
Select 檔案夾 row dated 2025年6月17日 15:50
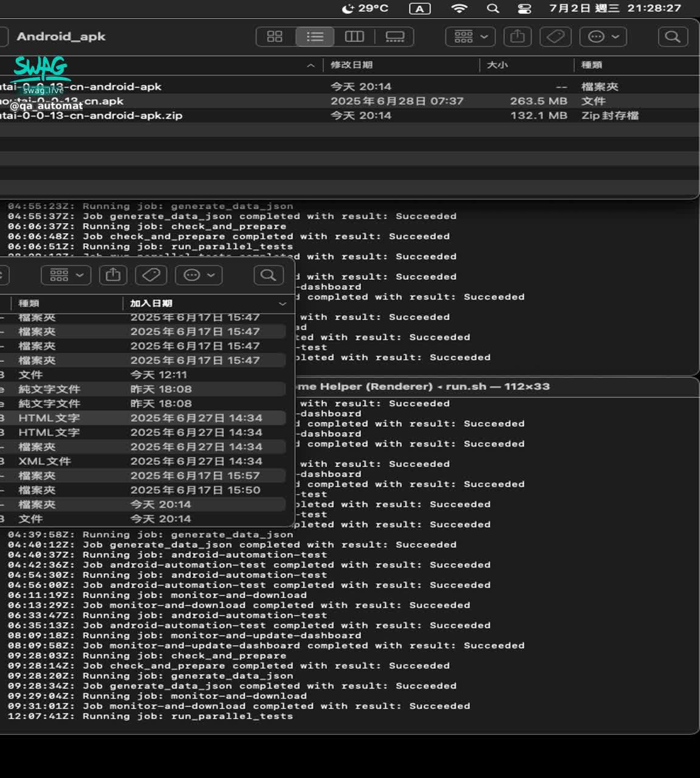pyautogui.click(x=143, y=490)
